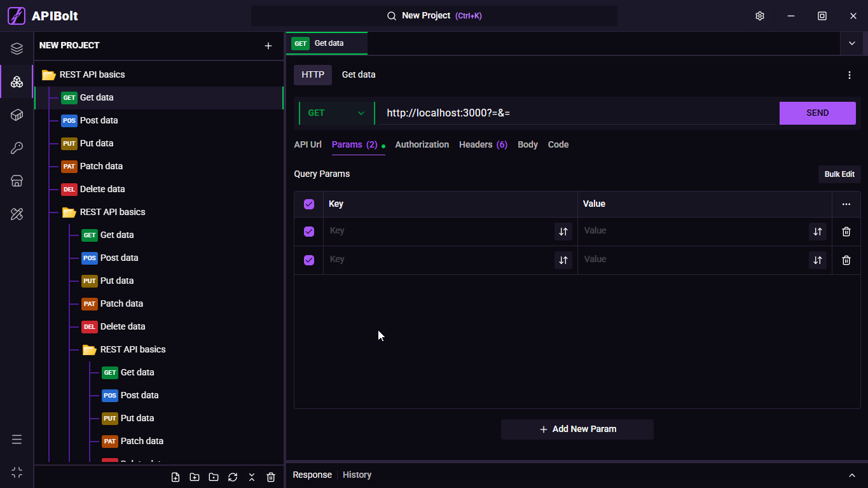The width and height of the screenshot is (868, 488).
Task: Open the tabs dropdown chevron at top right
Action: [x=852, y=43]
